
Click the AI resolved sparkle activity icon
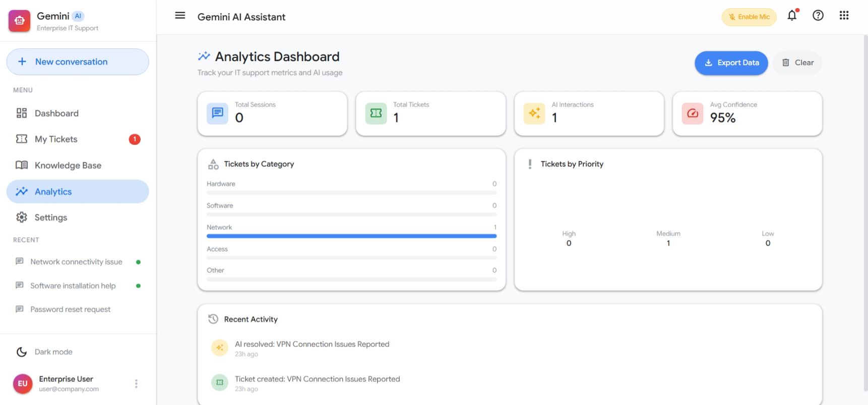point(220,348)
